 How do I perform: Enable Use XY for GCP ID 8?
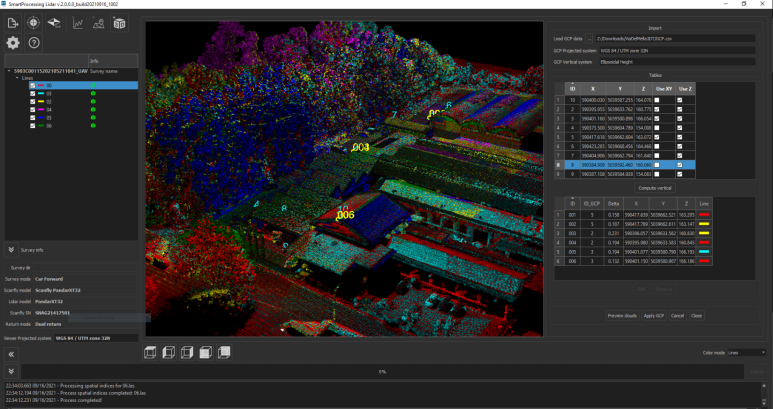[x=657, y=165]
